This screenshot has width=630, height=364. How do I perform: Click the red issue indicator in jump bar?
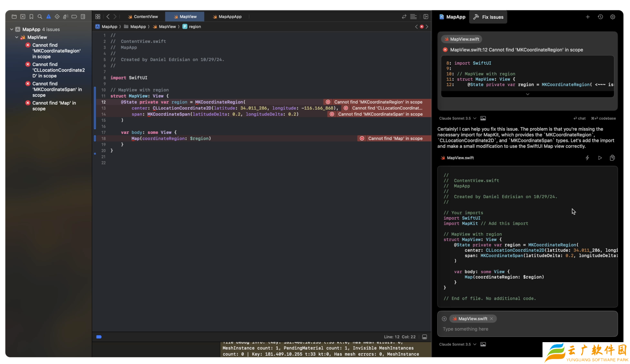(x=422, y=27)
